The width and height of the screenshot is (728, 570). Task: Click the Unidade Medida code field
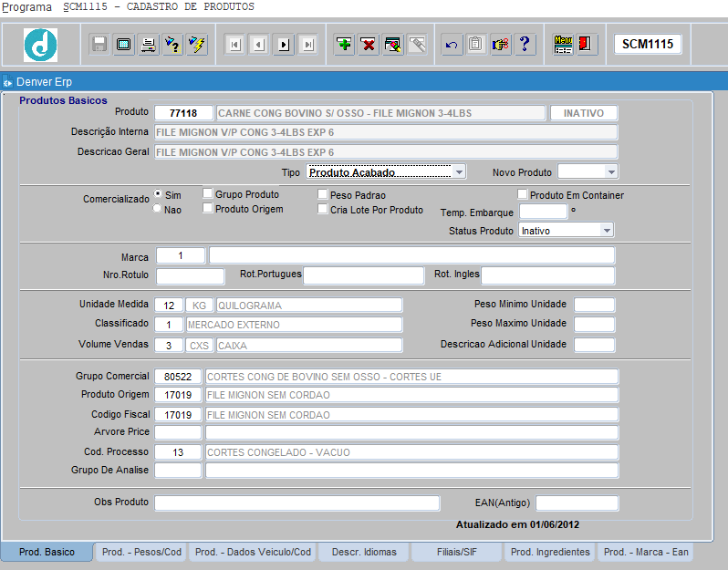click(x=169, y=306)
